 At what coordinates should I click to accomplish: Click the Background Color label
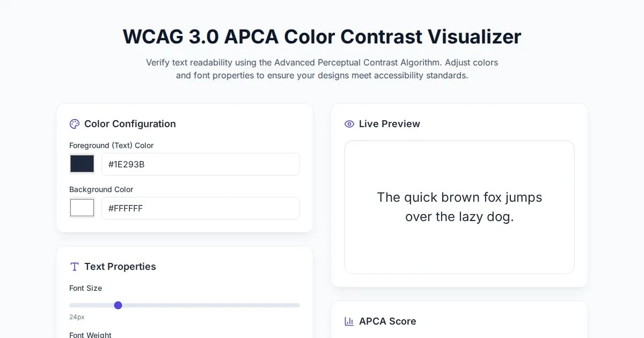tap(101, 189)
